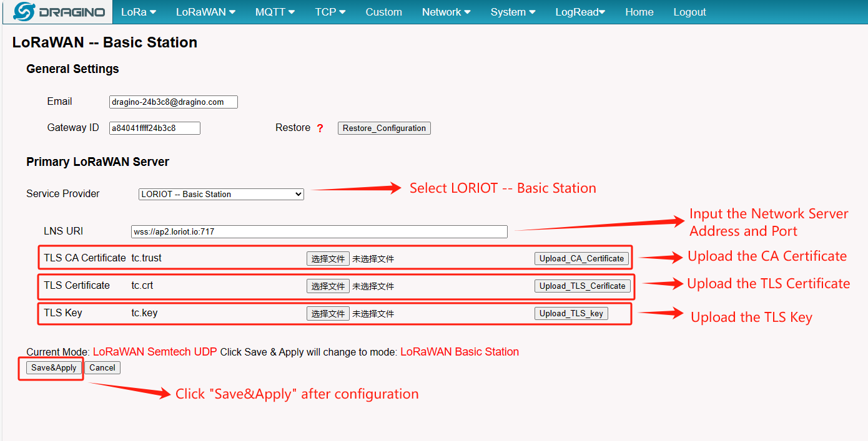Click Logout in the top bar

click(x=689, y=12)
